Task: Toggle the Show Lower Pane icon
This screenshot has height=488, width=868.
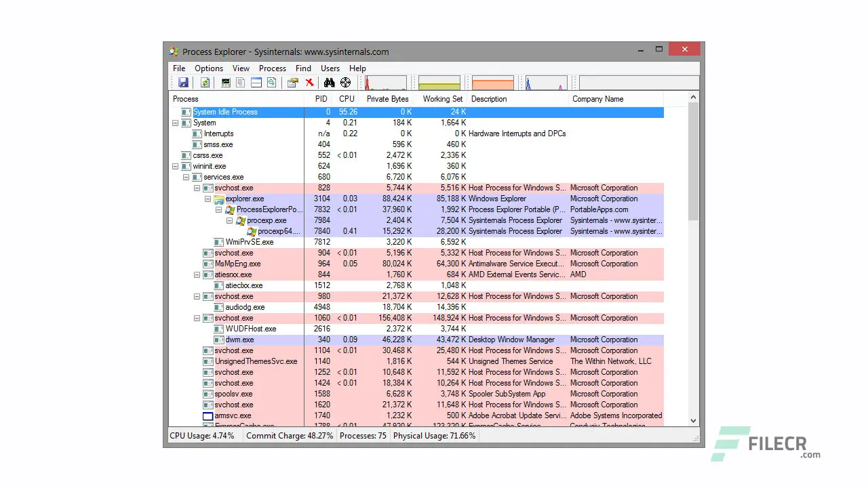Action: pyautogui.click(x=256, y=83)
